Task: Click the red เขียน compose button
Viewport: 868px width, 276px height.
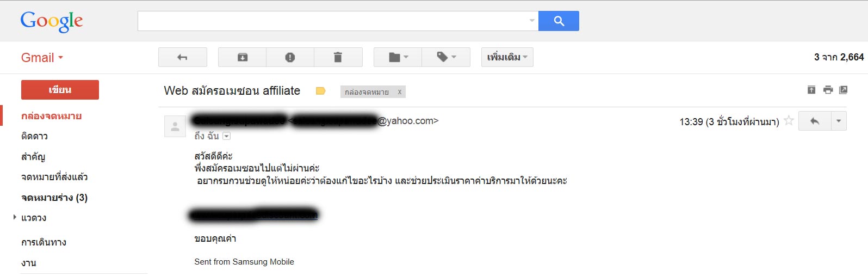Action: (60, 90)
